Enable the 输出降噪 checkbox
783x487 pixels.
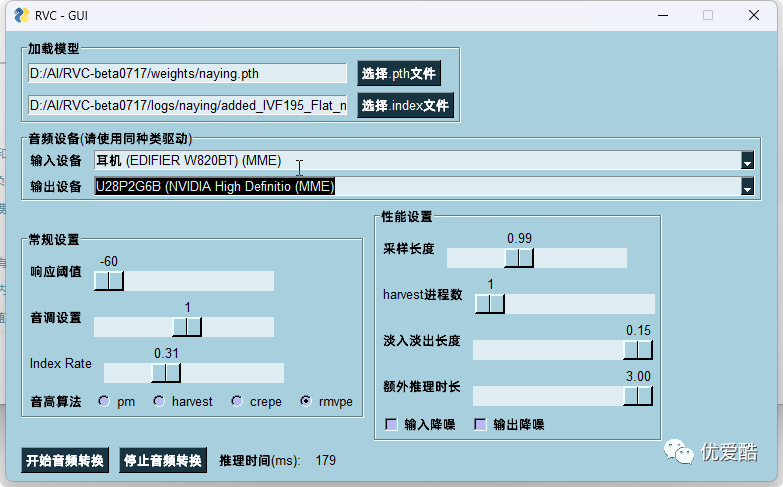[480, 425]
